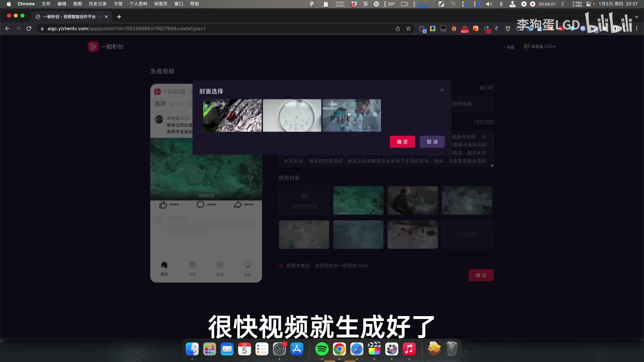Viewport: 644px width, 362px height.
Task: Expand the 消息 messages dropdown
Action: pos(509,47)
